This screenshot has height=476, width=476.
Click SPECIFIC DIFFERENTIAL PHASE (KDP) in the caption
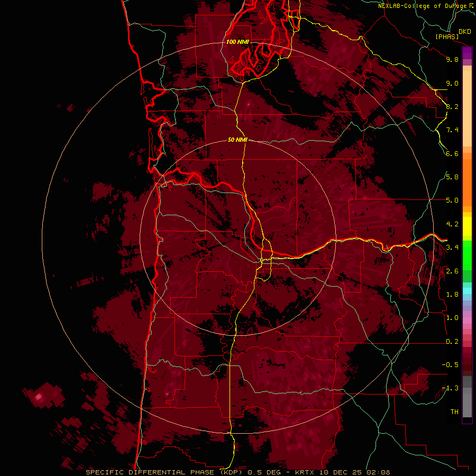pyautogui.click(x=164, y=472)
